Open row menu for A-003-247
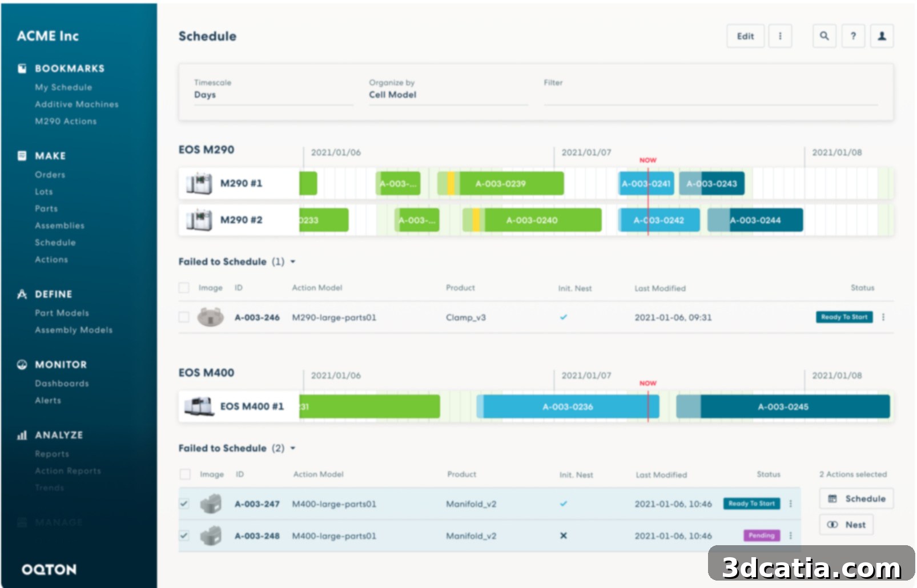The width and height of the screenshot is (917, 588). tap(791, 504)
